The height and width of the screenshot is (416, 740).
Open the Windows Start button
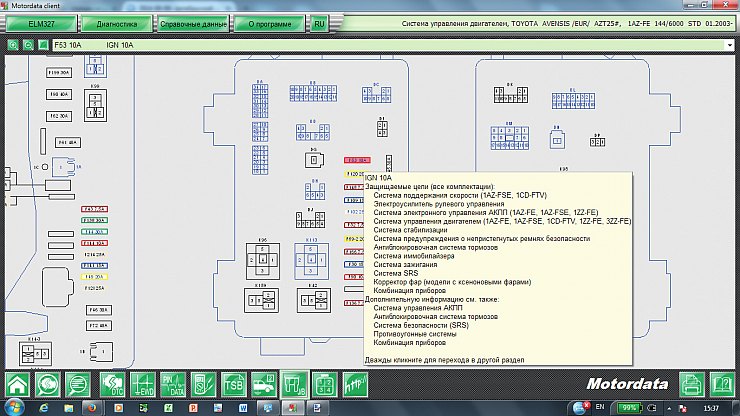click(14, 408)
